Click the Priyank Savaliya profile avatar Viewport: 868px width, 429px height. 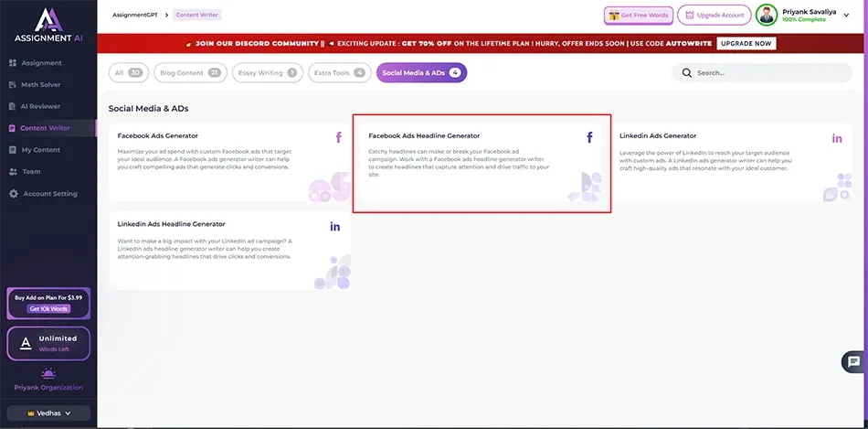click(767, 16)
